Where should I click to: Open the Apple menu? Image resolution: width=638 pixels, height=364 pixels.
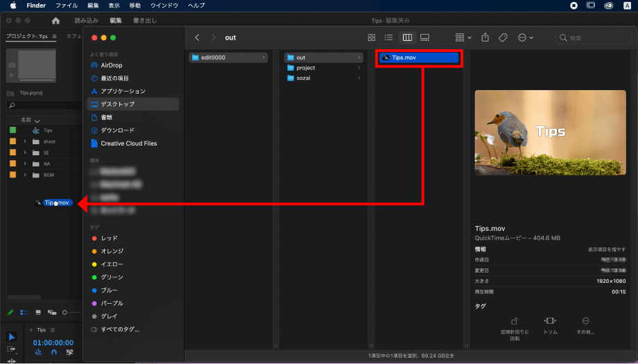click(x=12, y=6)
